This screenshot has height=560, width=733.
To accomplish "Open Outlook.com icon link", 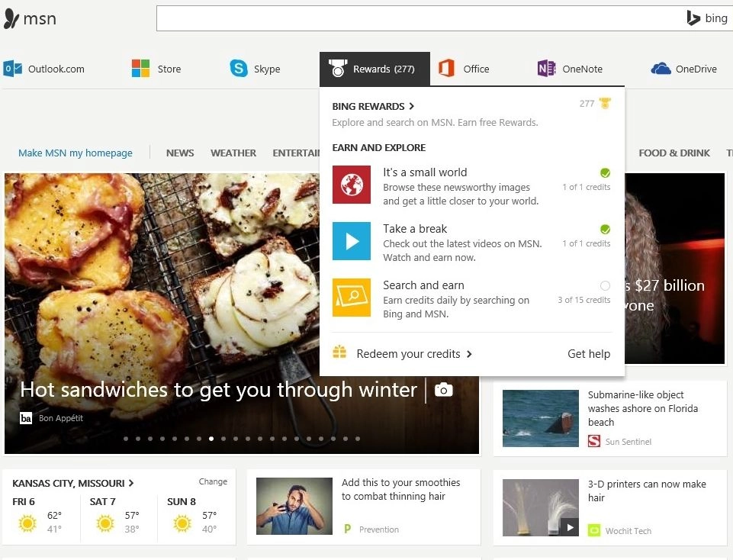I will 13,69.
